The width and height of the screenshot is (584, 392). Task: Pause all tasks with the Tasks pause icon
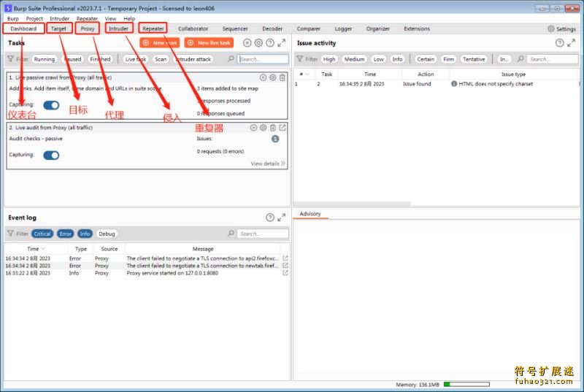tap(247, 43)
